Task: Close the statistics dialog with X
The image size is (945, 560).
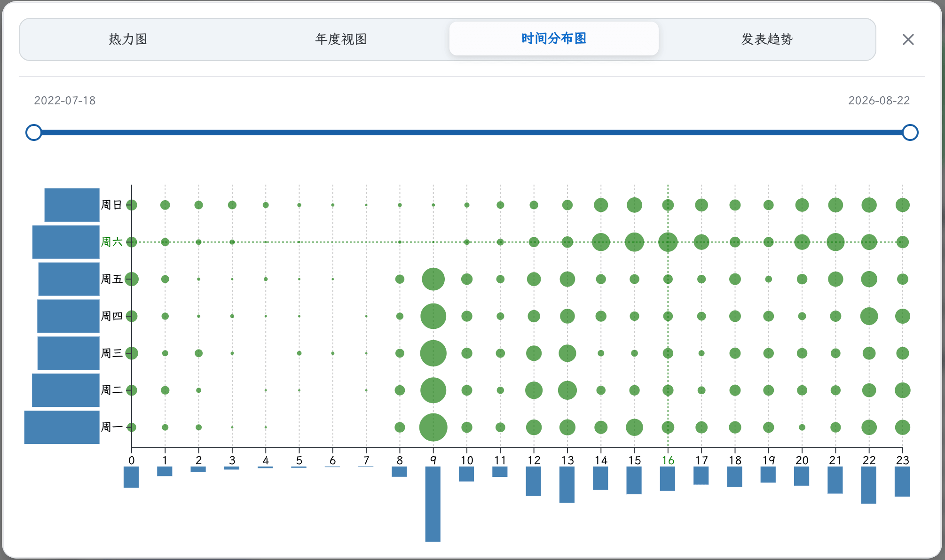Action: (908, 39)
